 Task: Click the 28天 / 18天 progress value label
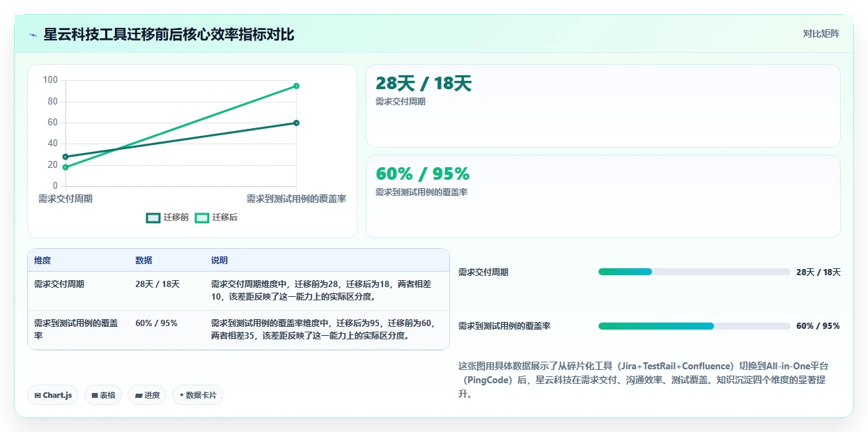819,272
